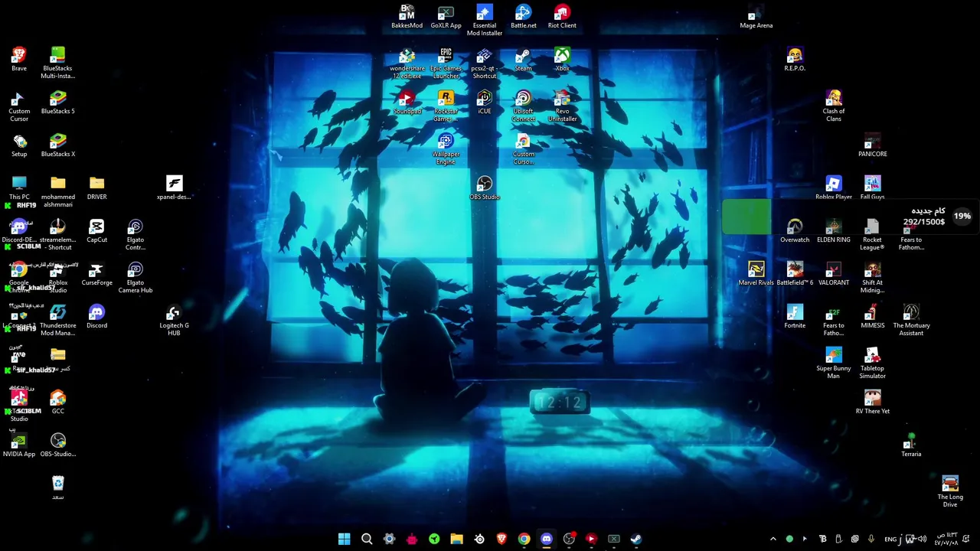Select the Xbox desktop icon
The width and height of the screenshot is (980, 551).
[562, 60]
